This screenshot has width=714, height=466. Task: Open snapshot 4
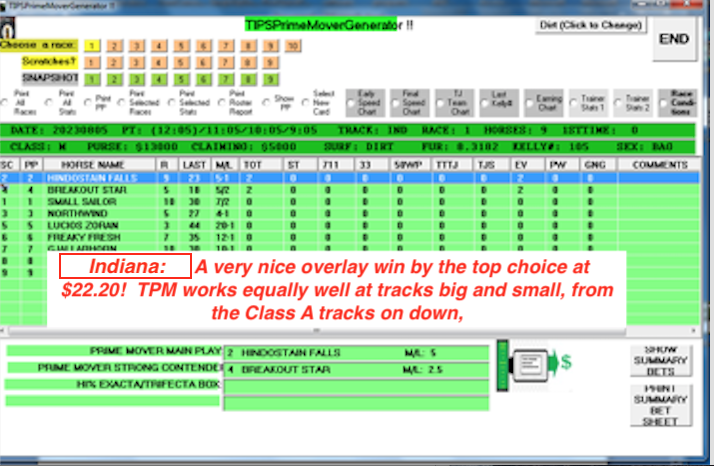159,80
